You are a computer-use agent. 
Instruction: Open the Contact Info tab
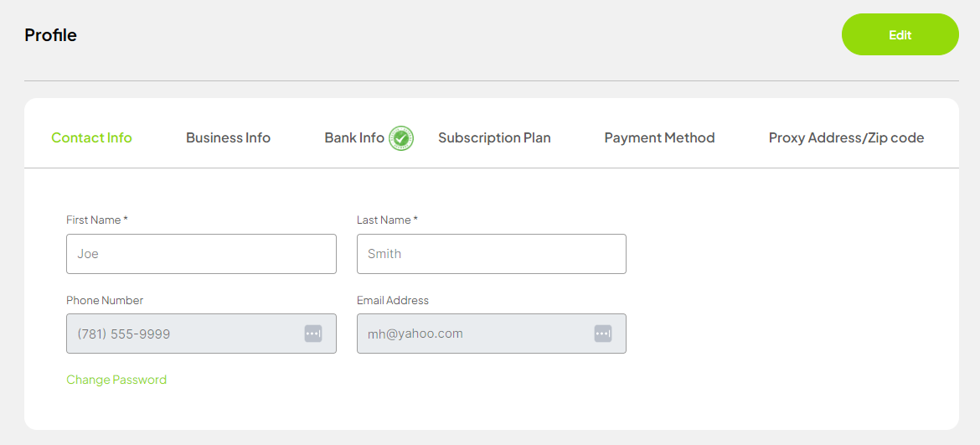click(91, 137)
